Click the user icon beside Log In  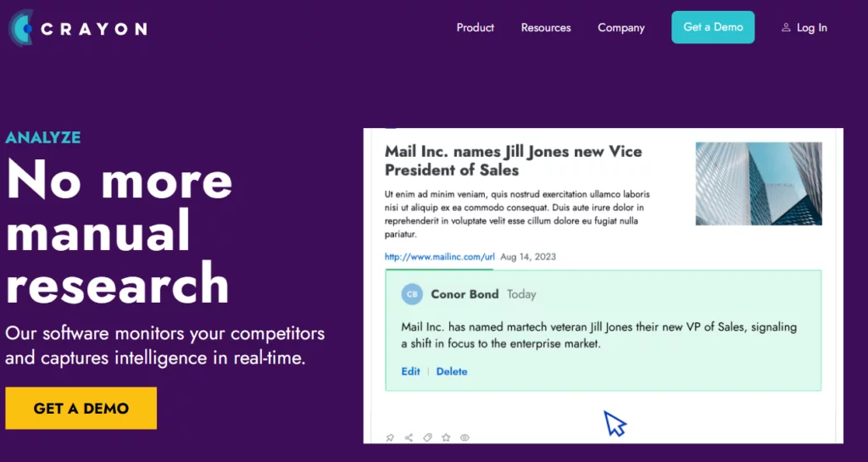click(x=786, y=28)
